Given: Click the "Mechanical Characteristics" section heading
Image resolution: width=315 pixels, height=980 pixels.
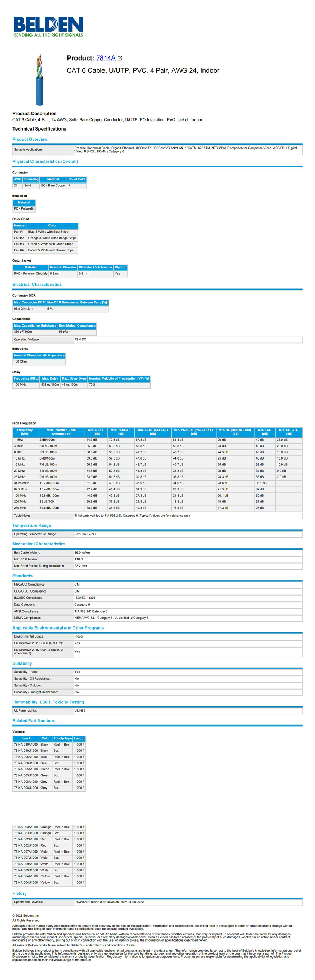Looking at the screenshot, I should pos(39,544).
